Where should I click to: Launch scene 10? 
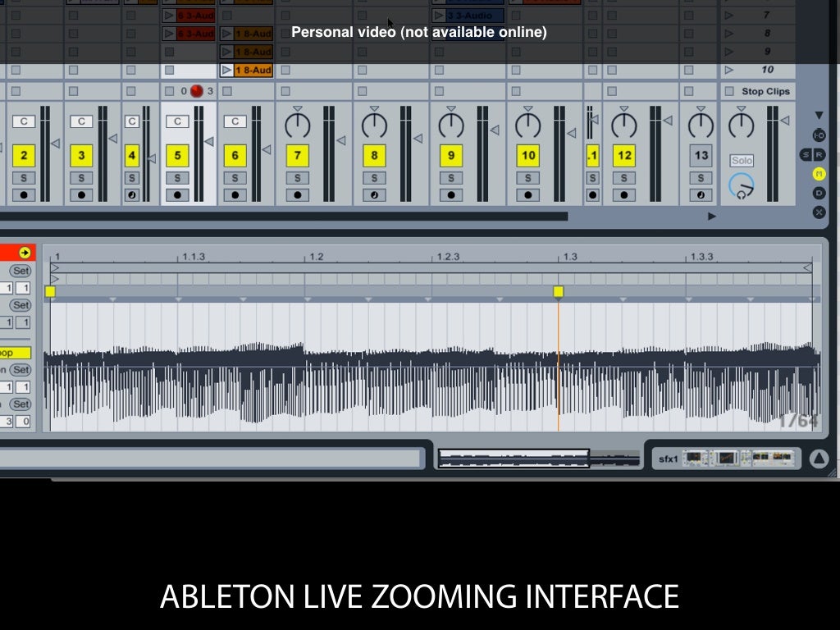[729, 70]
